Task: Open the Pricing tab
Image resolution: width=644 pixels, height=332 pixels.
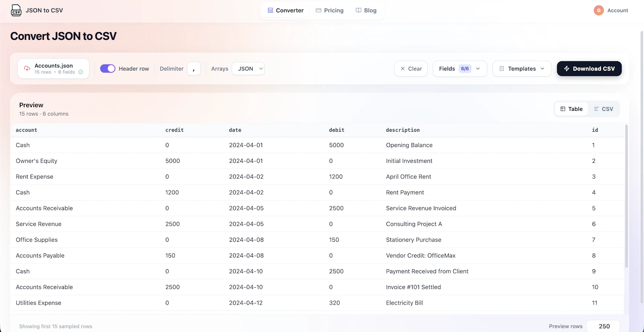Action: click(330, 10)
